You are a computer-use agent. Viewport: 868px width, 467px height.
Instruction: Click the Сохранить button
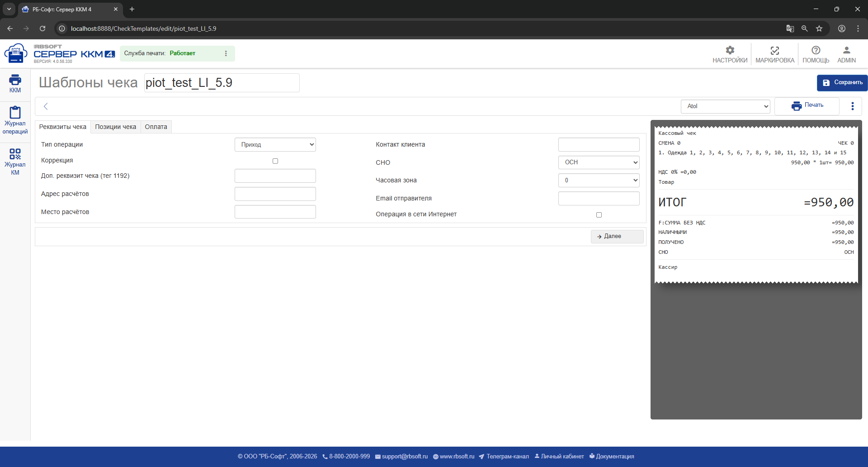[x=842, y=83]
